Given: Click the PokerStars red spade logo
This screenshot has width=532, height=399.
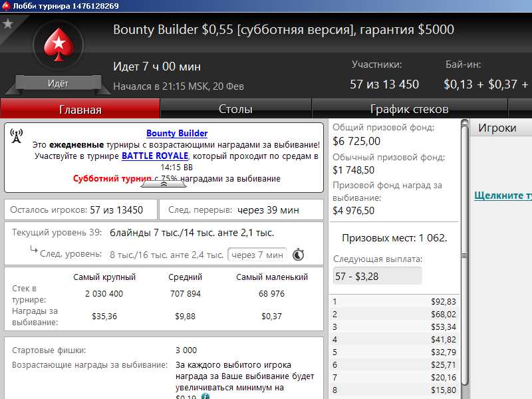Looking at the screenshot, I should click(59, 45).
